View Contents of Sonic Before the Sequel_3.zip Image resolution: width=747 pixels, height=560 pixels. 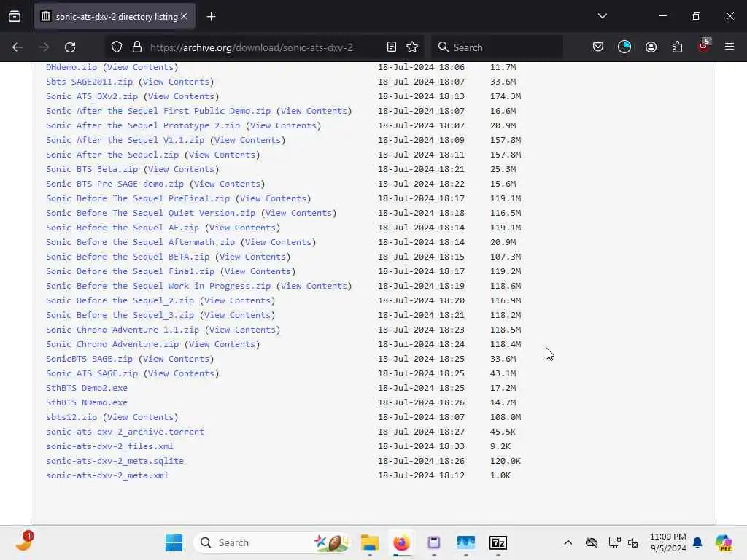click(x=237, y=315)
